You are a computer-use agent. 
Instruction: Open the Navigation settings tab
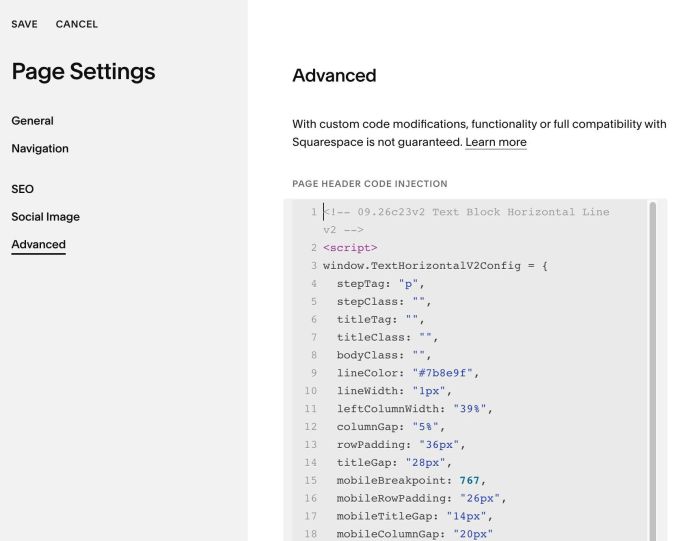[40, 148]
